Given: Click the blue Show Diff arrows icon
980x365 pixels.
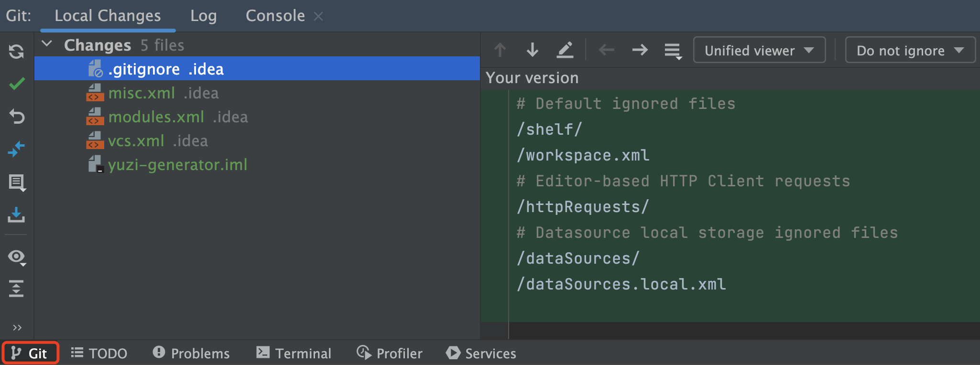Looking at the screenshot, I should [16, 149].
